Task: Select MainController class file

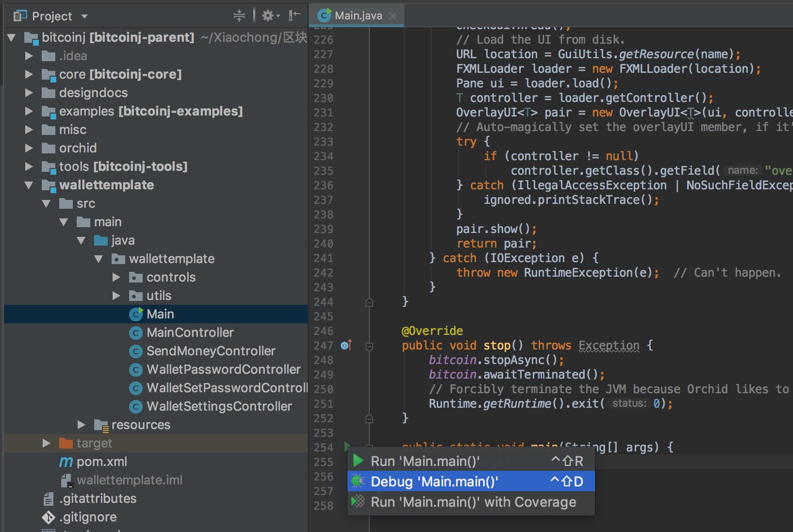Action: coord(190,332)
